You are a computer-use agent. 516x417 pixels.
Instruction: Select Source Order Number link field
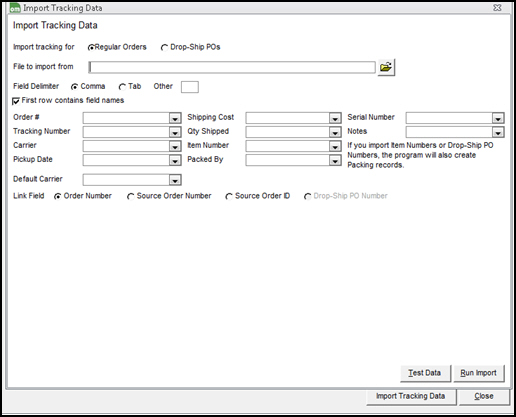pyautogui.click(x=131, y=197)
